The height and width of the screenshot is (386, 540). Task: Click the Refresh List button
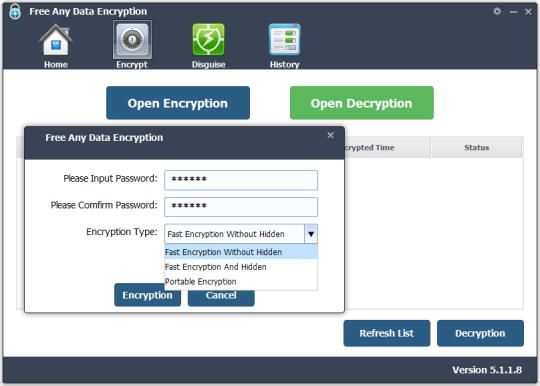pos(387,333)
